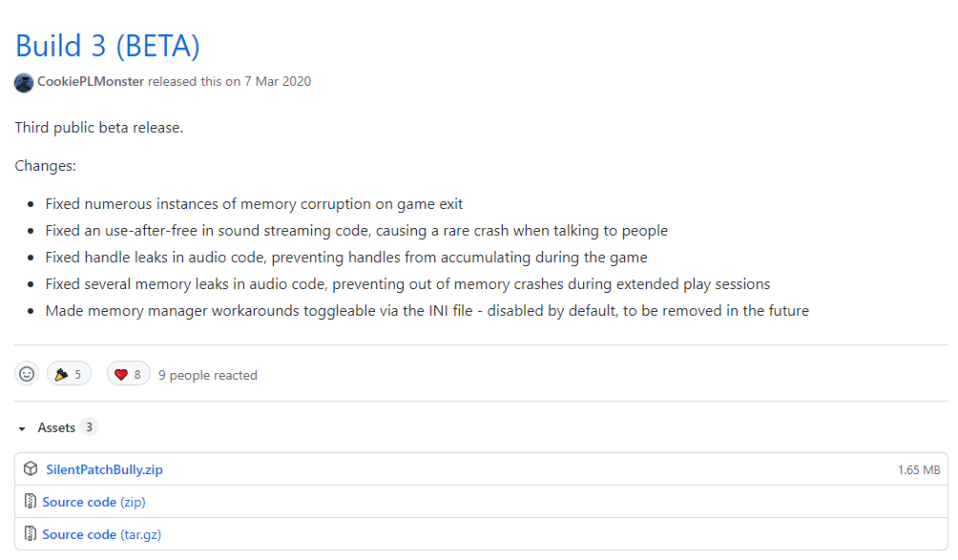Viewport: 958px width, 560px height.
Task: Click the 1.65 MB file size label
Action: pyautogui.click(x=918, y=470)
